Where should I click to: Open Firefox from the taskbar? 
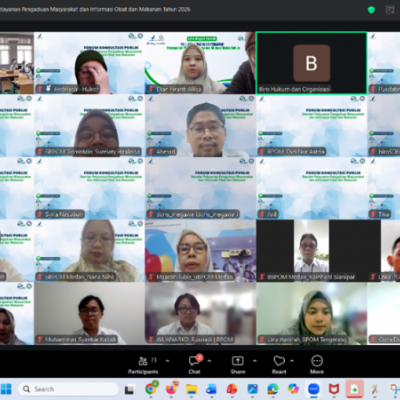171,389
